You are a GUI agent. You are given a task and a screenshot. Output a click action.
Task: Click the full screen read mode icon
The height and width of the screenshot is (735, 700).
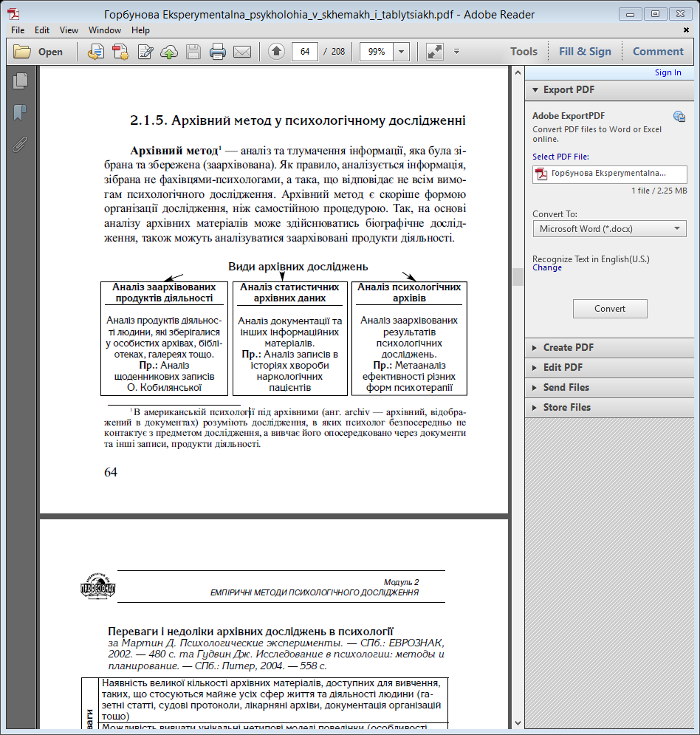pyautogui.click(x=435, y=52)
